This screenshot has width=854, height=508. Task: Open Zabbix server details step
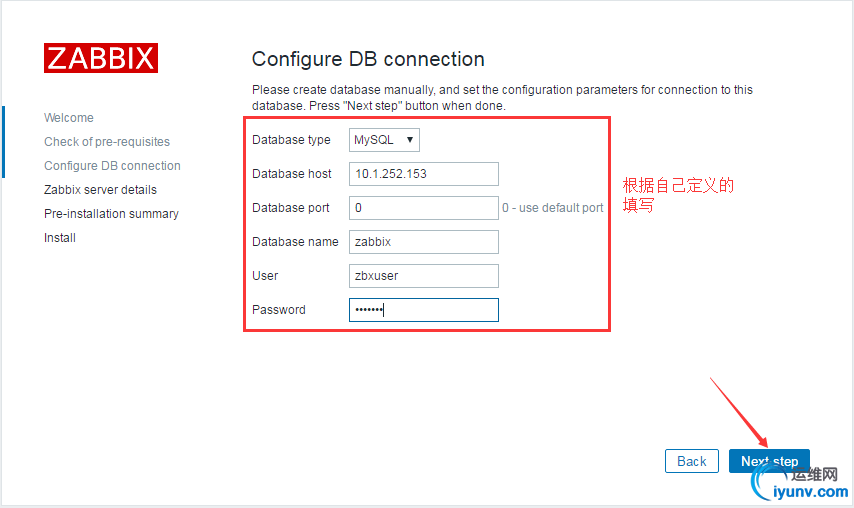[x=100, y=189]
